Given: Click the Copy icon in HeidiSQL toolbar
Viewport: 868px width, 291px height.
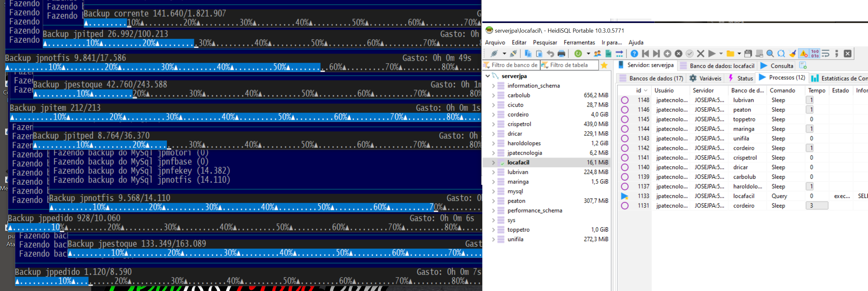Looking at the screenshot, I should 528,53.
